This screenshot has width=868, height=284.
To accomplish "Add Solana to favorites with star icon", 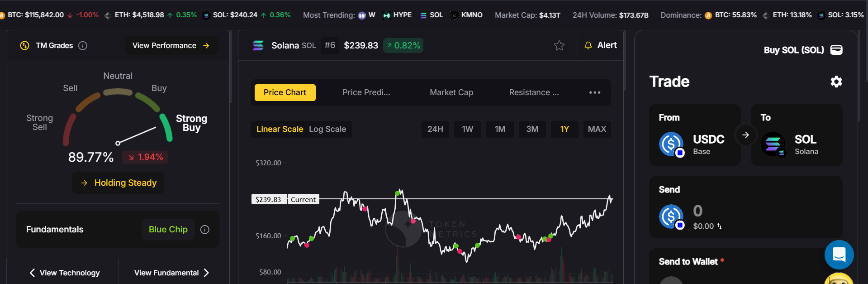I will point(560,45).
